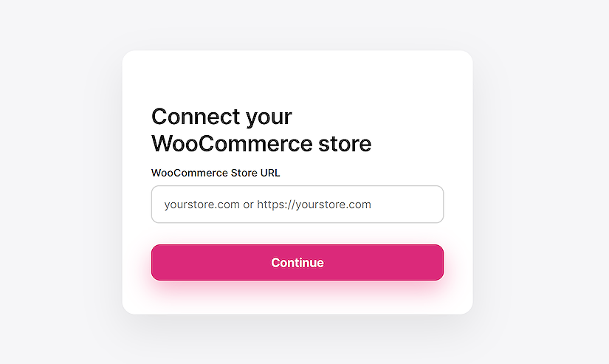Click the word 'Continue' on the pink button

(297, 263)
